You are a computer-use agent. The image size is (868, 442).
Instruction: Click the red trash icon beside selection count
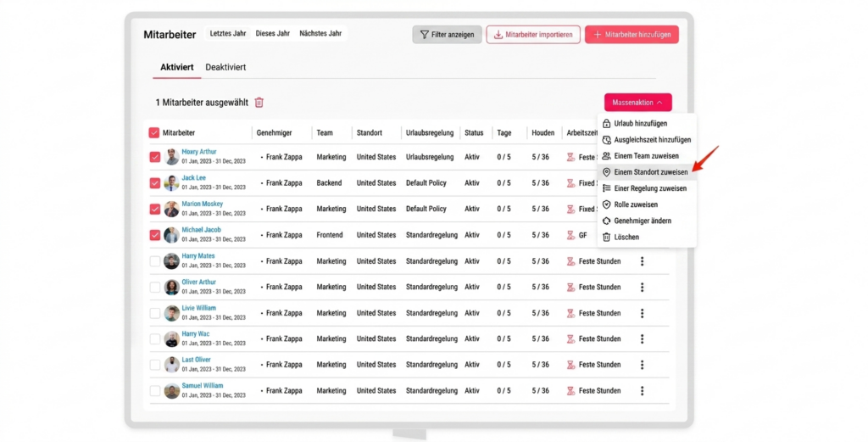tap(259, 103)
